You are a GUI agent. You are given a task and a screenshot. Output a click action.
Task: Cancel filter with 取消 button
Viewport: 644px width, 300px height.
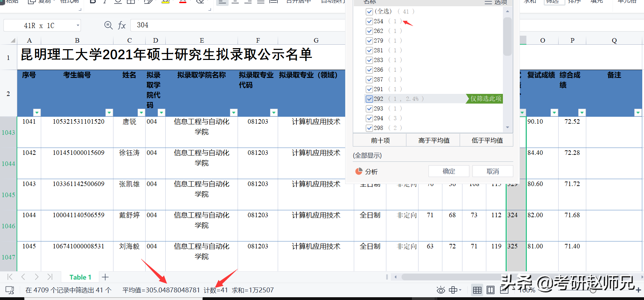pos(493,171)
